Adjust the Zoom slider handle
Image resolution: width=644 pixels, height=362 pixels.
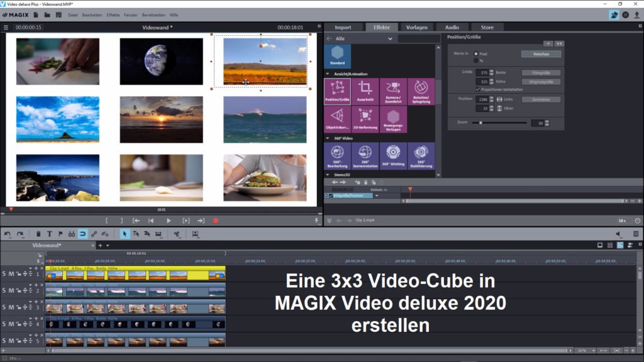click(480, 123)
